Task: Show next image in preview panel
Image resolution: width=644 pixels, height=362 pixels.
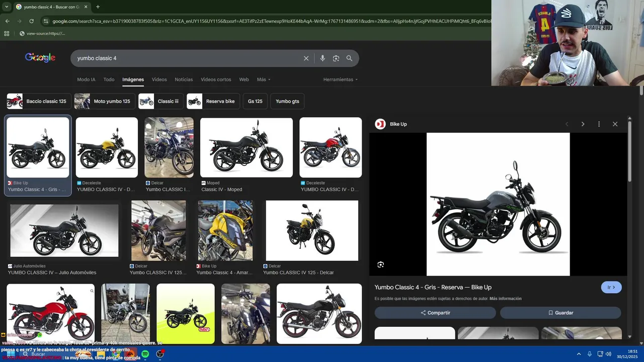Action: coord(583,124)
